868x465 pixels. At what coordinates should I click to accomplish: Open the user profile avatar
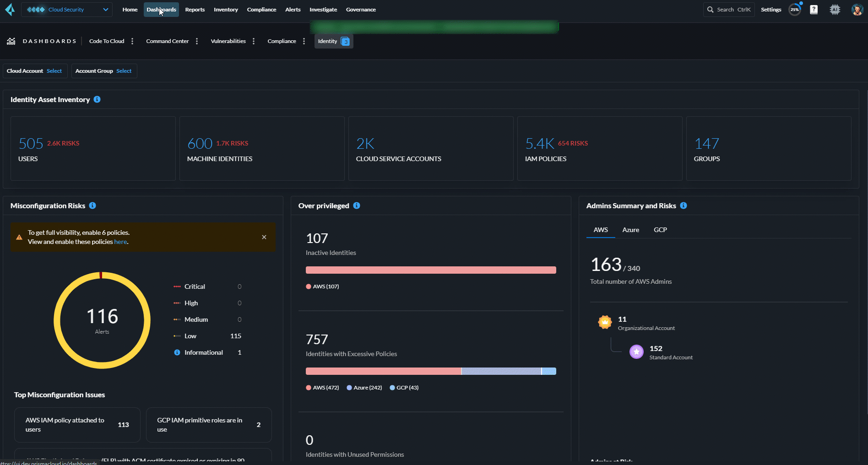(857, 10)
